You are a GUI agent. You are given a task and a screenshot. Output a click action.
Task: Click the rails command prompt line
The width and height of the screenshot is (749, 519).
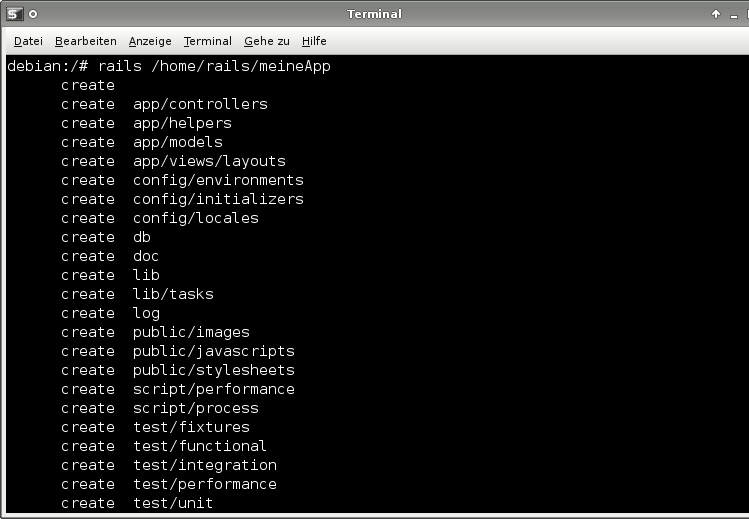pos(168,66)
